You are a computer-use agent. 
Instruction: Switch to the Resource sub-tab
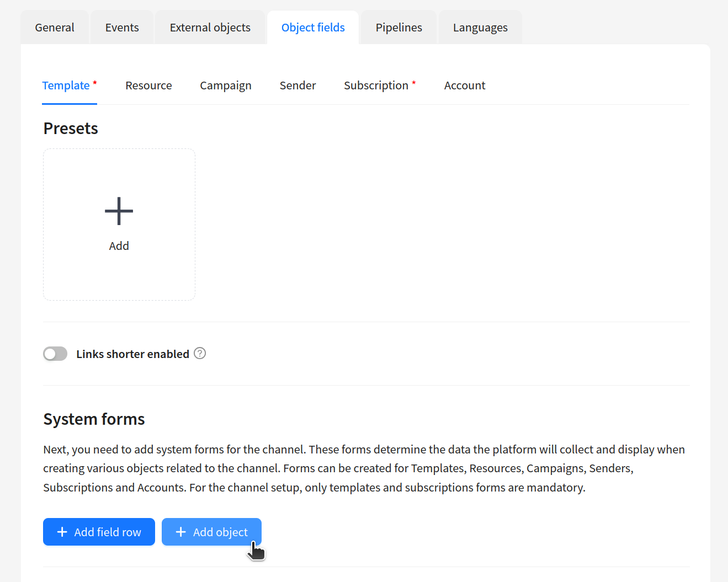(x=148, y=86)
